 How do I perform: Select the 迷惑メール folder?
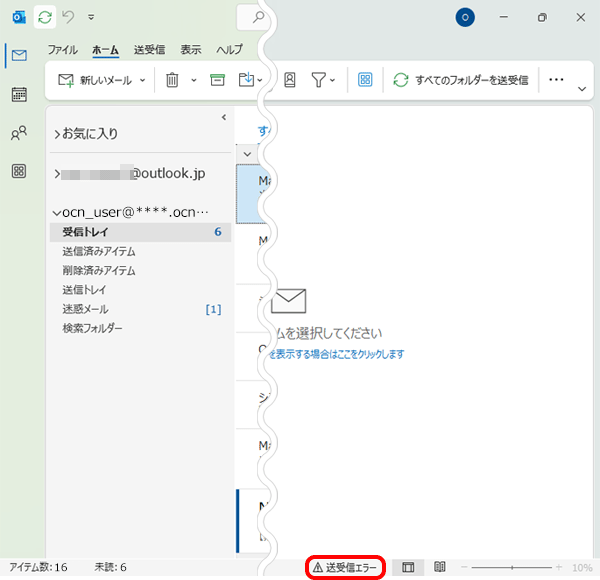[85, 309]
